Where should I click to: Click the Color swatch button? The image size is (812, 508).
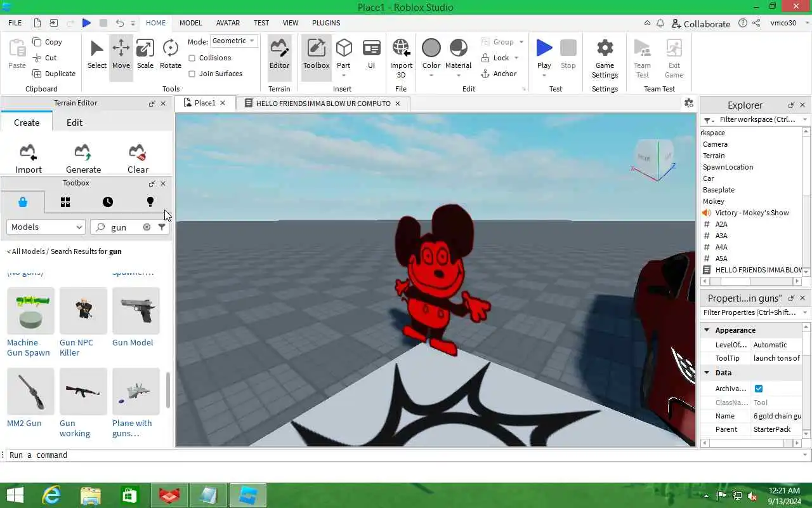[431, 48]
